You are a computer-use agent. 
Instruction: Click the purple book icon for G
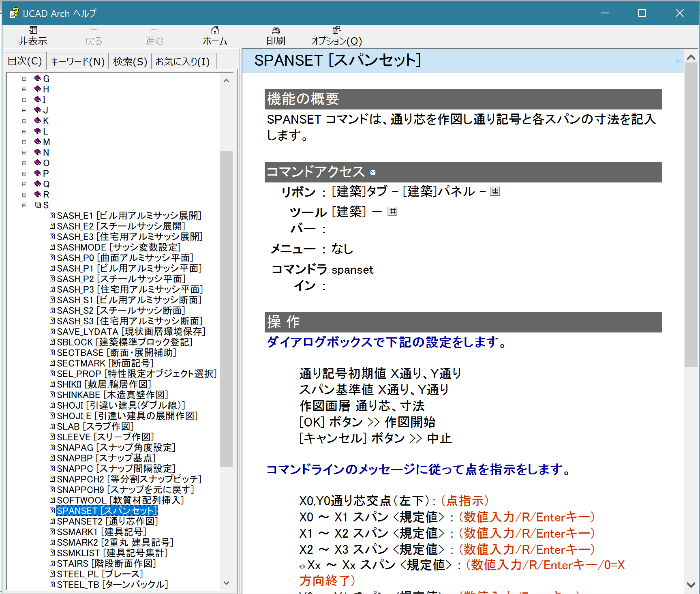38,78
